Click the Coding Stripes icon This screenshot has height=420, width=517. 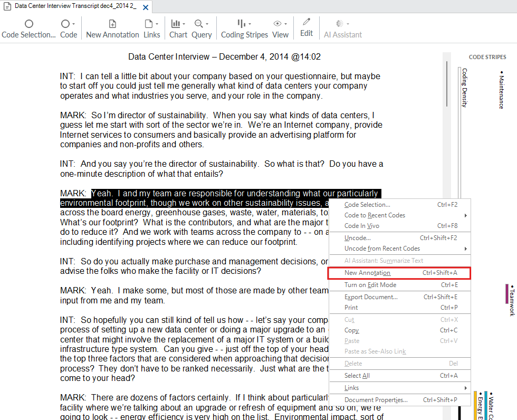(242, 24)
